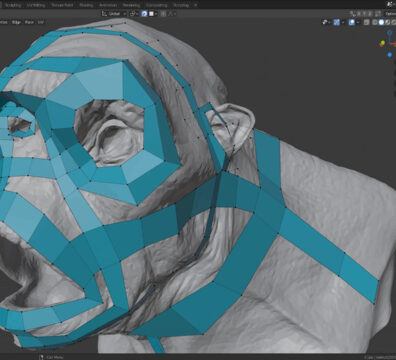
Task: Open the Shading workspace tab
Action: coord(86,5)
